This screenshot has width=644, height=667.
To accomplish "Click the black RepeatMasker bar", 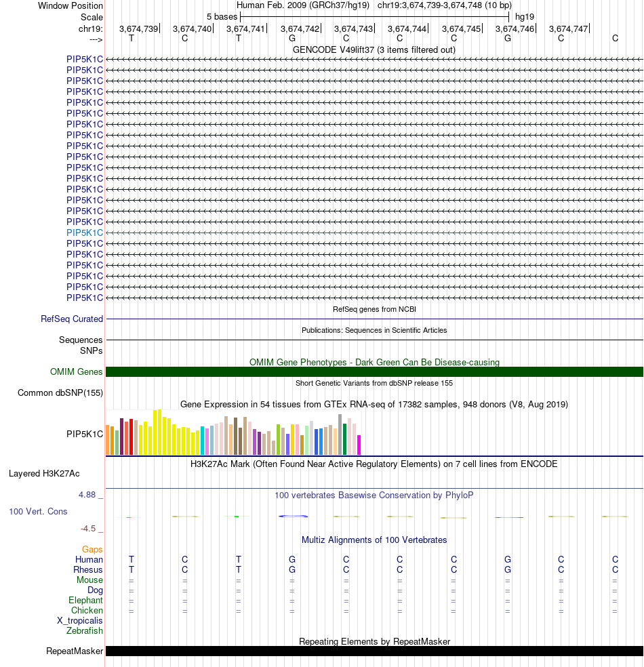I will 374,651.
